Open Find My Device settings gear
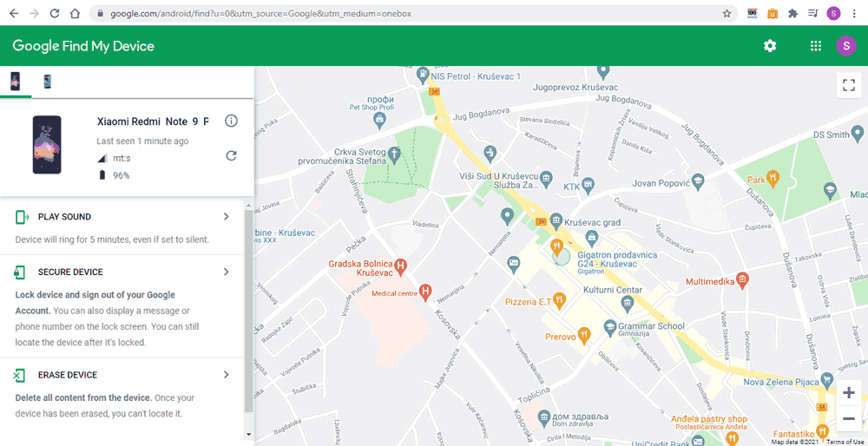This screenshot has height=446, width=868. (x=770, y=46)
